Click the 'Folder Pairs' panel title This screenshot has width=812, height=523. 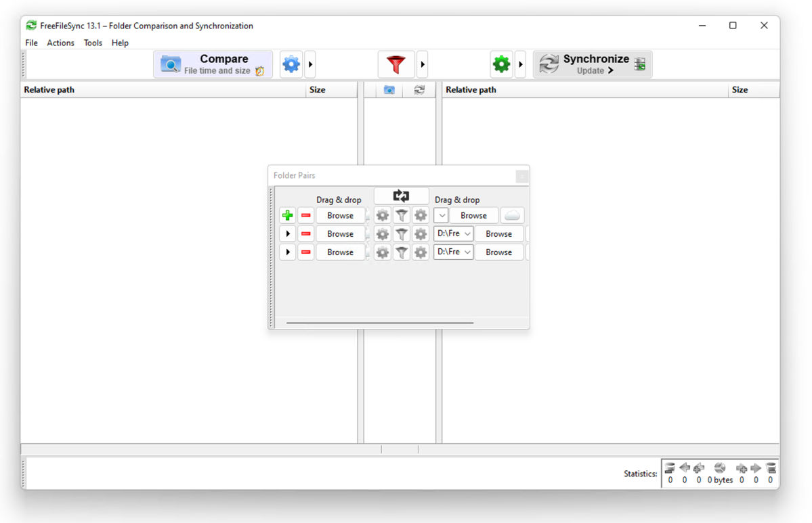[294, 175]
